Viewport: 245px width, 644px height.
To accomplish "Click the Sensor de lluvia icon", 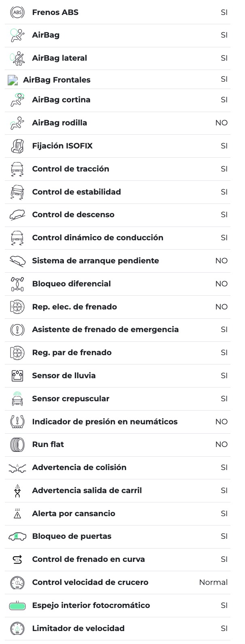I will (x=17, y=376).
